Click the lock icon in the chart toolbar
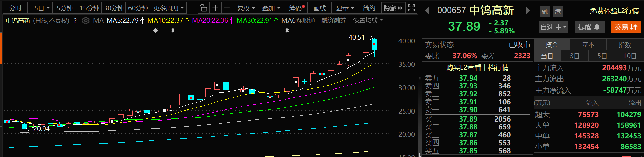This screenshot has height=157, width=644. coord(204,8)
